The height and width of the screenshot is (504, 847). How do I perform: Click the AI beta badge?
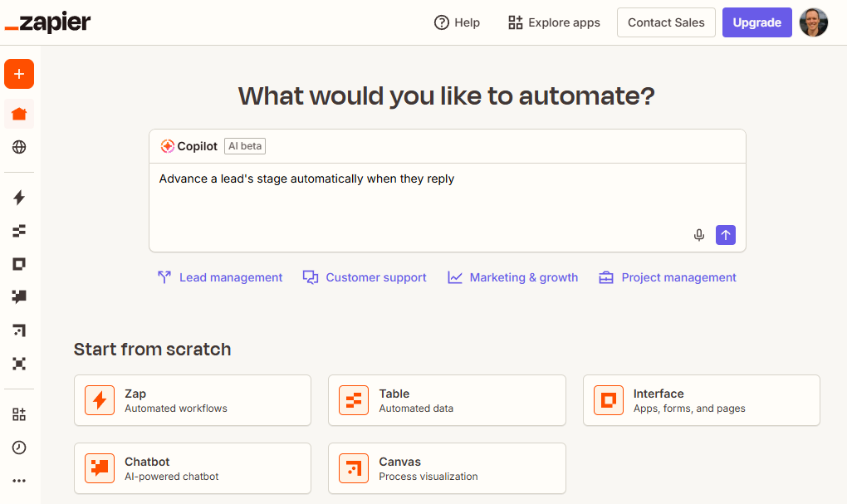tap(245, 146)
